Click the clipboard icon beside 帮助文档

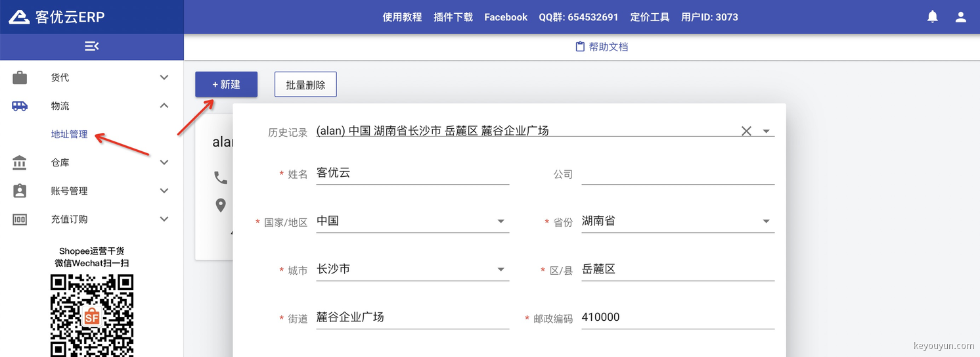click(580, 47)
